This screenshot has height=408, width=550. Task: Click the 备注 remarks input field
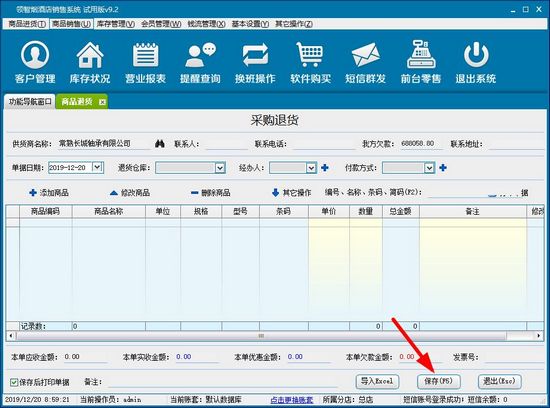(222, 382)
